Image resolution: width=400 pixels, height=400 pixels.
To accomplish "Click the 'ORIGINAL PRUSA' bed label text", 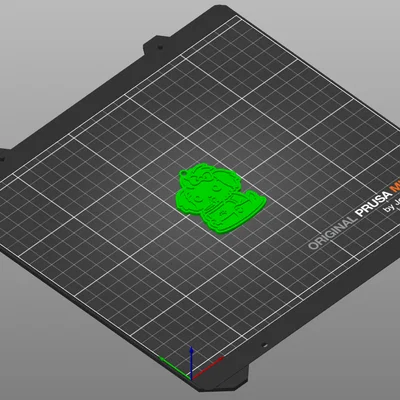I will pos(349,221).
